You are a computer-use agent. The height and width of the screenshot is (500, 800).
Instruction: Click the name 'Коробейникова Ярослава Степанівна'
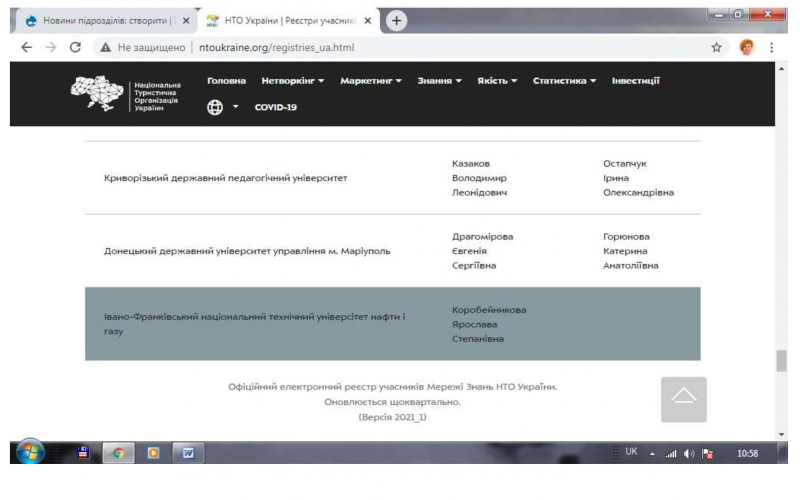[x=489, y=324]
